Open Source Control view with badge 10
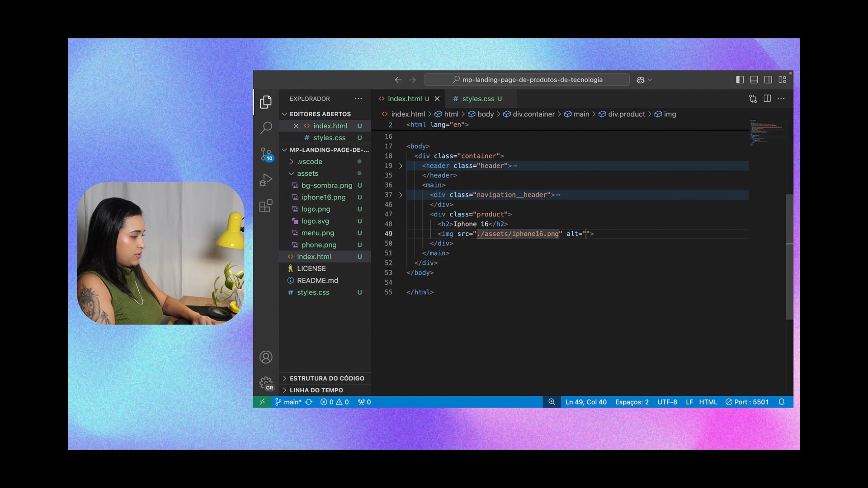 (266, 154)
